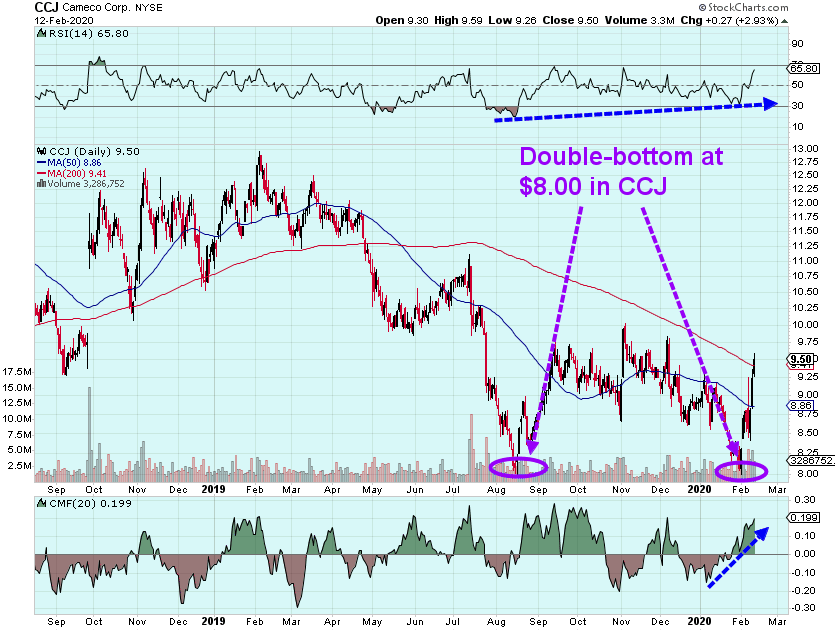Click the 11.50 price axis label
The width and height of the screenshot is (839, 632).
pyautogui.click(x=805, y=231)
